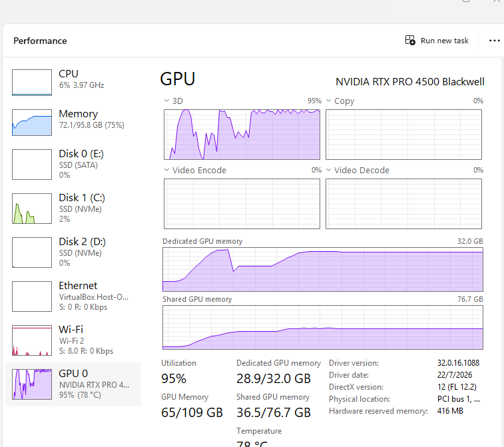Open Disk 0 (E:) performance view

(x=73, y=164)
